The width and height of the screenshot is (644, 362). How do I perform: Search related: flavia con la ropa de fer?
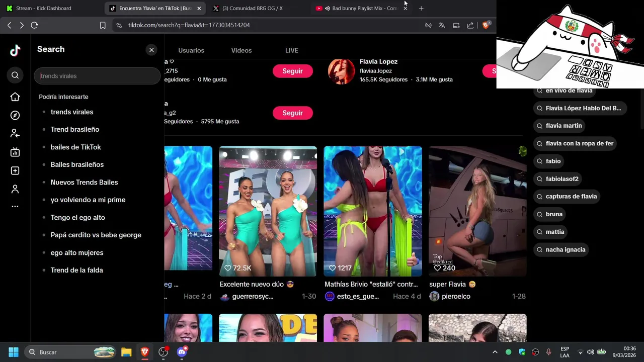[x=576, y=143]
